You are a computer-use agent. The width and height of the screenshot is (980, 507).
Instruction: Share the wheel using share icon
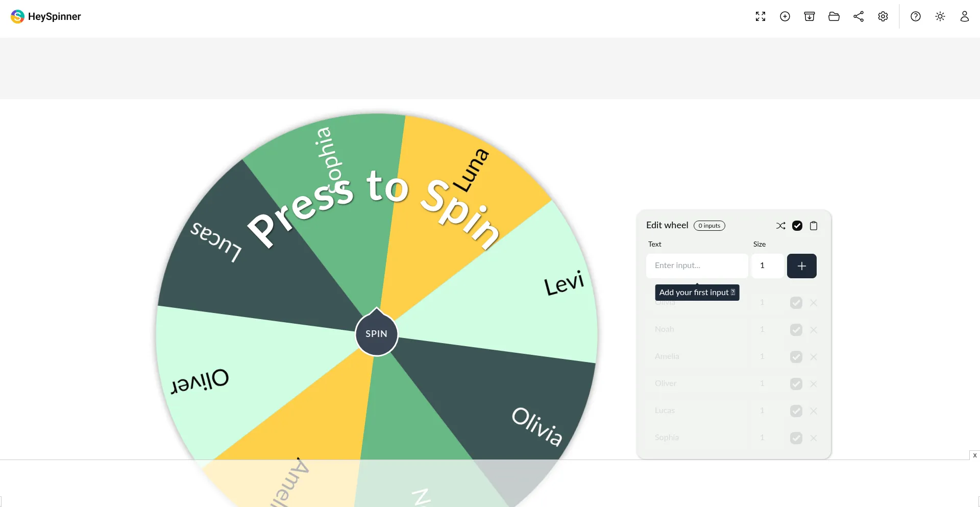pos(859,16)
